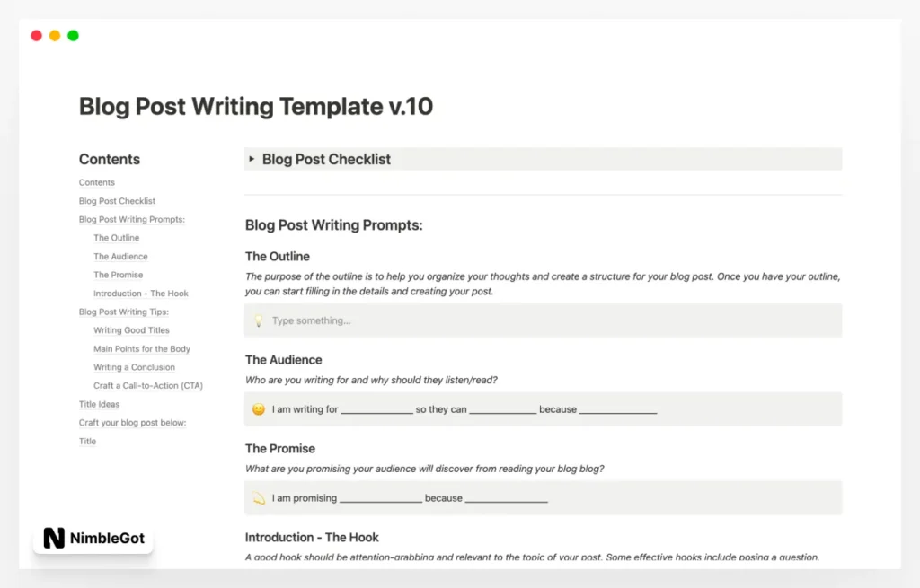Navigate to The Audience contents link
The width and height of the screenshot is (920, 588).
pyautogui.click(x=120, y=257)
